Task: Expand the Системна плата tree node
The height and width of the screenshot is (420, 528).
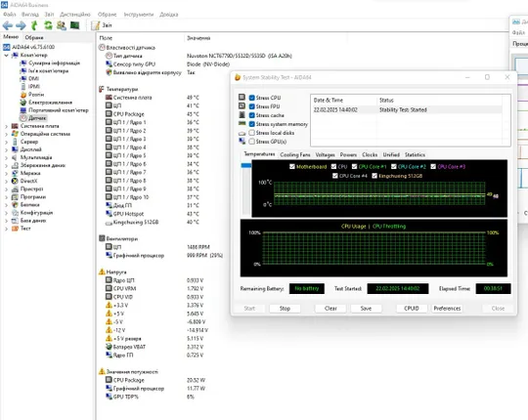Action: 7,126
